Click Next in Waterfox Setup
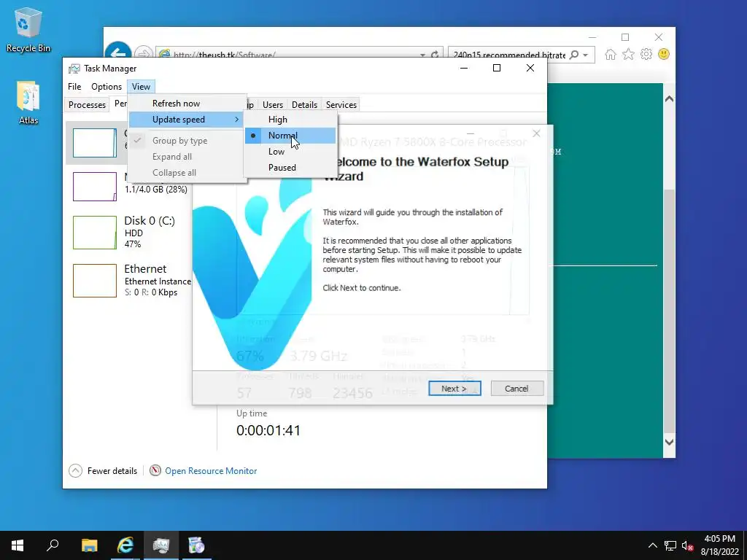This screenshot has height=560, width=747. [x=454, y=389]
